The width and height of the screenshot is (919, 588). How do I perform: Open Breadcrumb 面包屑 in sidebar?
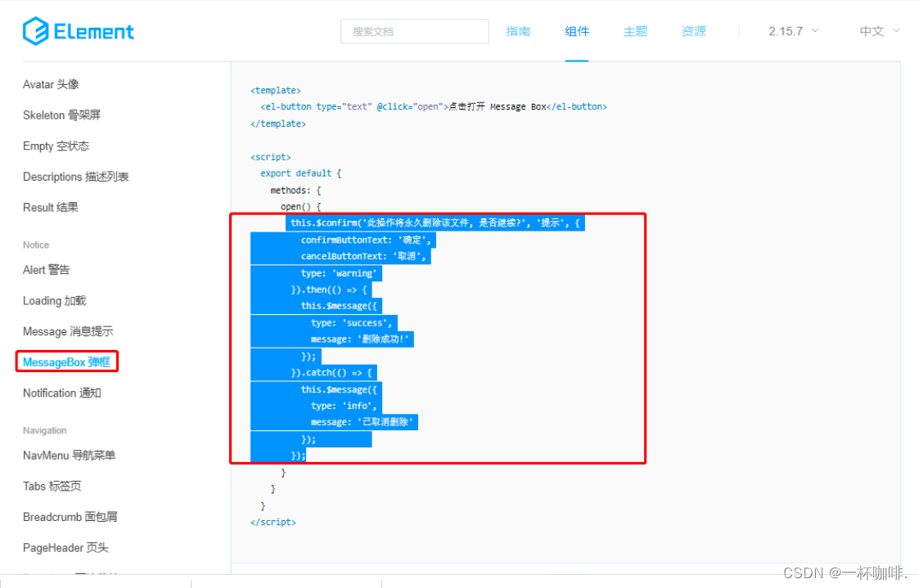pos(70,517)
